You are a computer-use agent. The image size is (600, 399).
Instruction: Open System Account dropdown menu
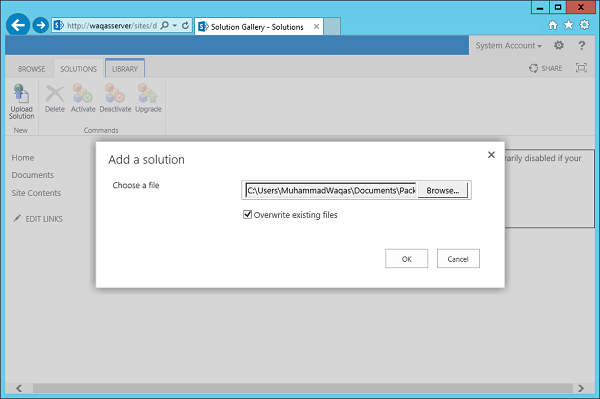(509, 46)
